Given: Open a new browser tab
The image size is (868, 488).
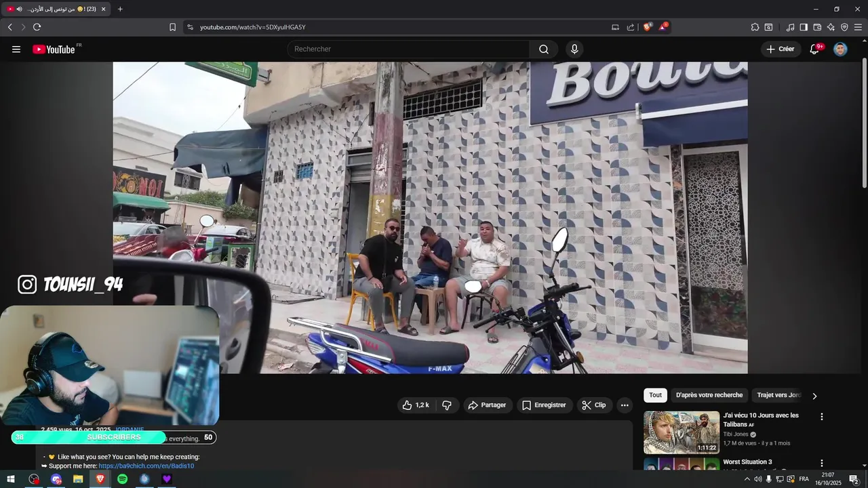Looking at the screenshot, I should (x=120, y=9).
